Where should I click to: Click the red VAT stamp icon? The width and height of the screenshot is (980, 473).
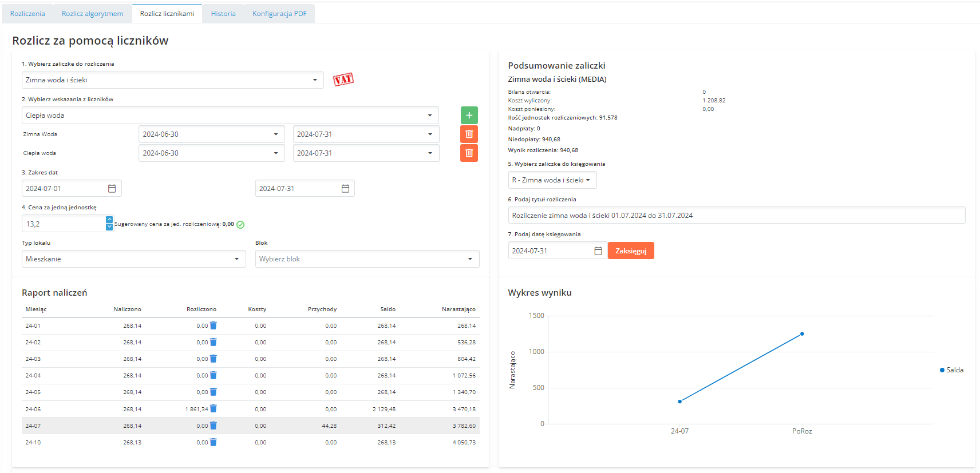click(343, 80)
